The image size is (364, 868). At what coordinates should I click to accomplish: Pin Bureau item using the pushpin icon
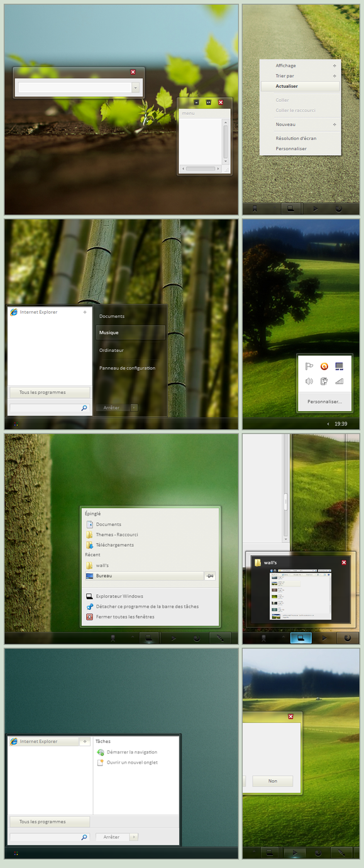click(210, 576)
